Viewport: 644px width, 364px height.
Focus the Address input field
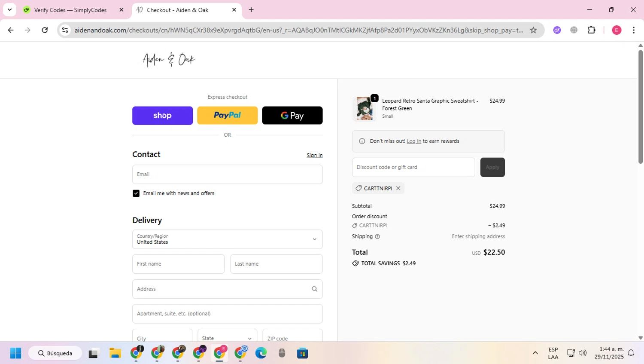pos(227,289)
